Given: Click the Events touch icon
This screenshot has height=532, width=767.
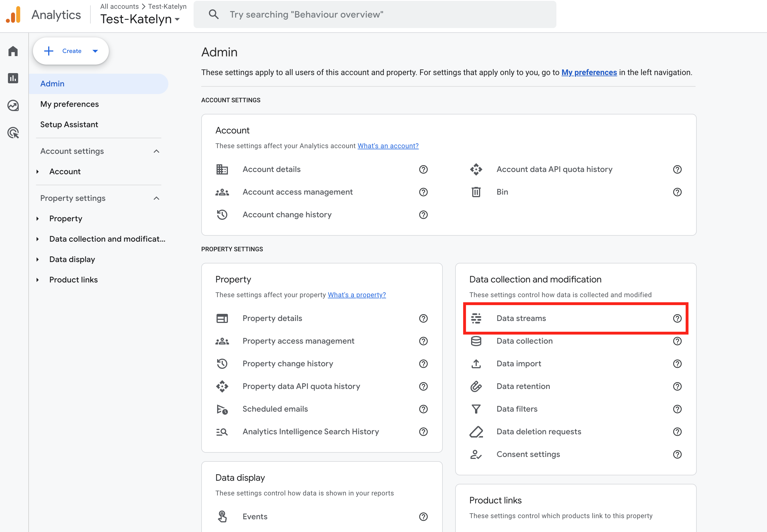Looking at the screenshot, I should point(222,517).
